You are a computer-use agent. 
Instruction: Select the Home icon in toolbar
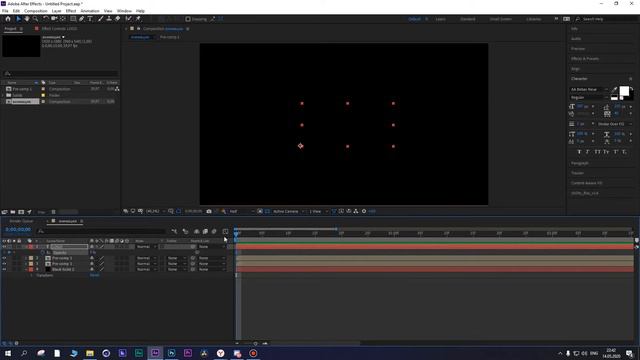[8, 19]
